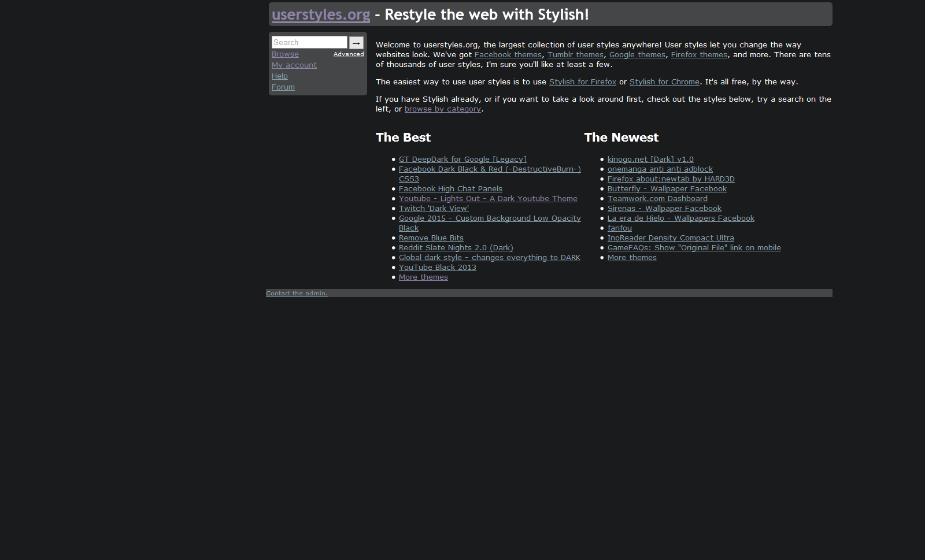Focus the Search input field
The width and height of the screenshot is (925, 560).
[x=309, y=42]
